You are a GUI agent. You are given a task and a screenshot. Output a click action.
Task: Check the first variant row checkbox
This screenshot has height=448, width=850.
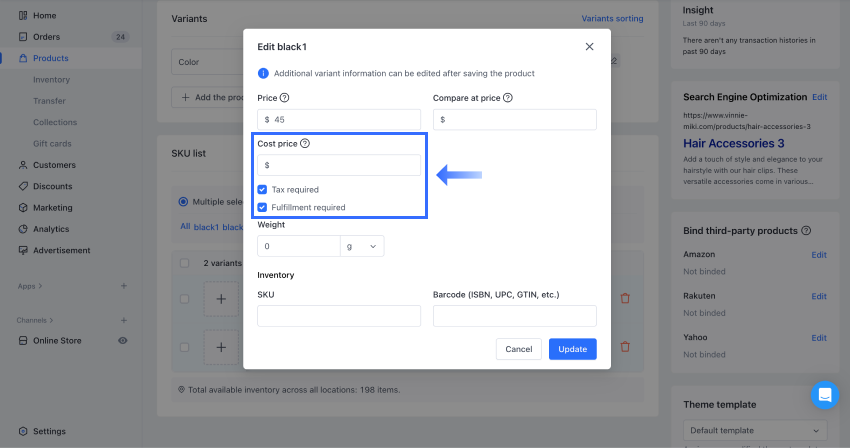pos(184,299)
